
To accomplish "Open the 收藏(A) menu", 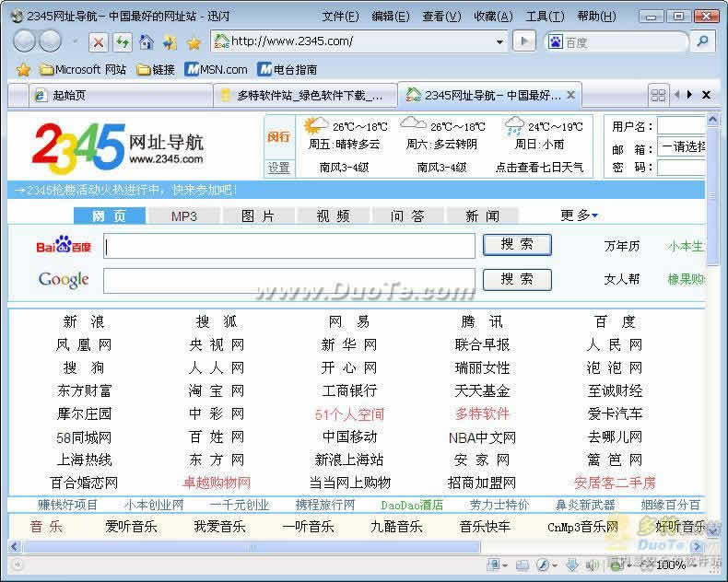I will [x=493, y=17].
